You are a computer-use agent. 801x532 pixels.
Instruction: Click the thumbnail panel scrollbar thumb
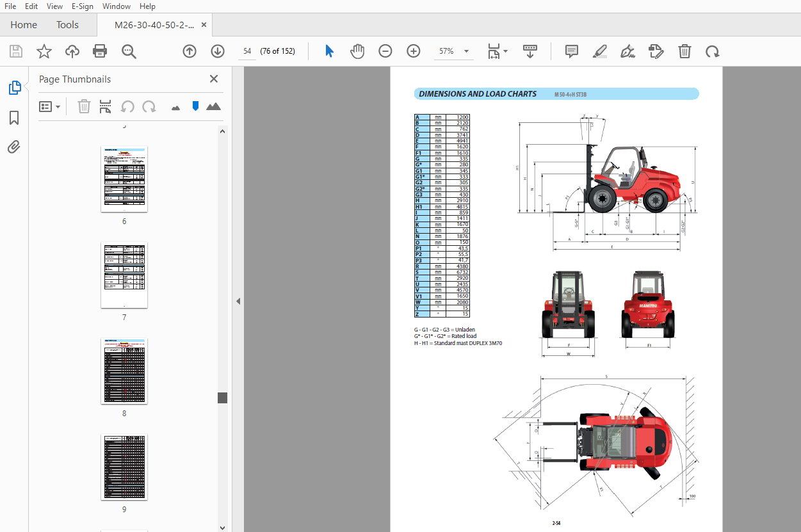(223, 398)
